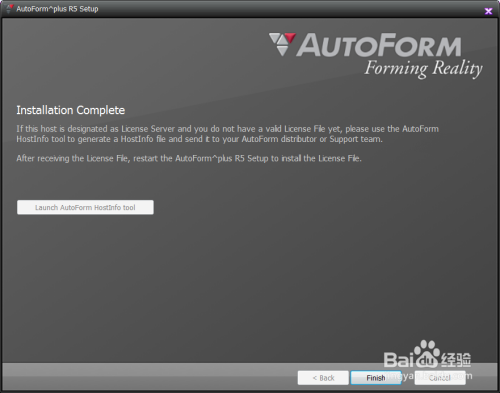Click the AutoForm title bar icon
Screen dimensions: 500x393
pyautogui.click(x=10, y=9)
